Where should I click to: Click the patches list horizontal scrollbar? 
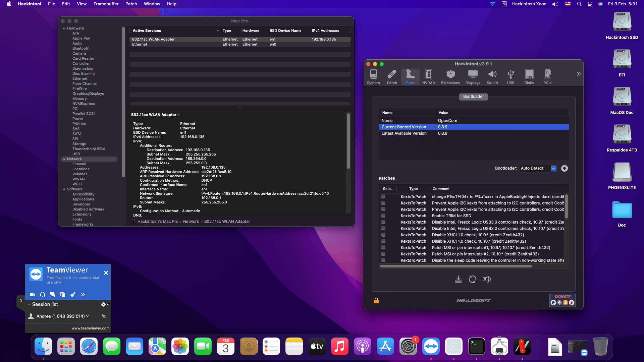click(456, 266)
